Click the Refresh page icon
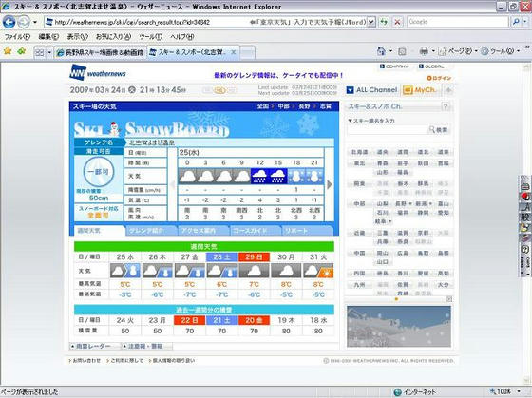The image size is (532, 398). pyautogui.click(x=384, y=22)
